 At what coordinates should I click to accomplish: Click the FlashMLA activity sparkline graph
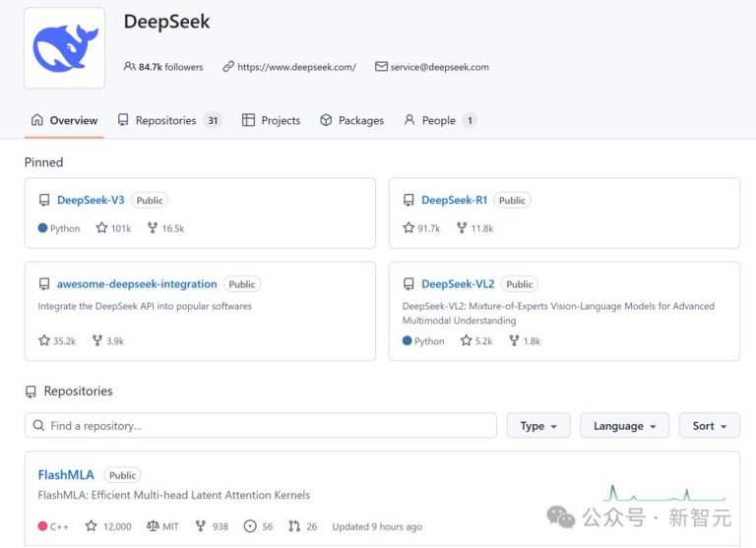click(x=664, y=493)
